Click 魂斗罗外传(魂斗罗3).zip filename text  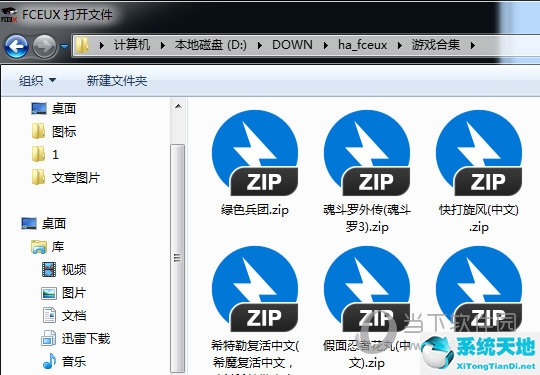tap(367, 218)
